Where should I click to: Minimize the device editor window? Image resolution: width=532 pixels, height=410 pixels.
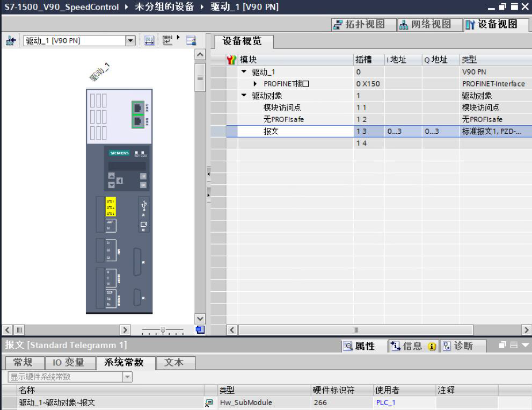(x=491, y=8)
